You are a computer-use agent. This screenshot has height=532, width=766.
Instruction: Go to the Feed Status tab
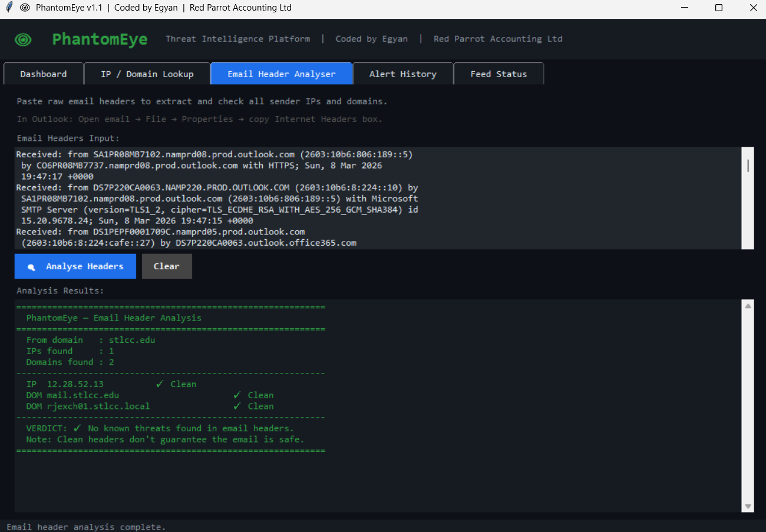pyautogui.click(x=498, y=74)
